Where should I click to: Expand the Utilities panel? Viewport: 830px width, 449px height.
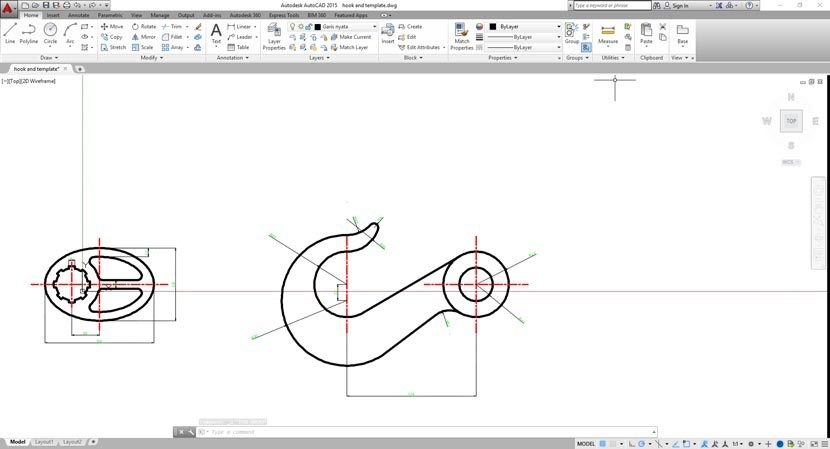(x=613, y=58)
